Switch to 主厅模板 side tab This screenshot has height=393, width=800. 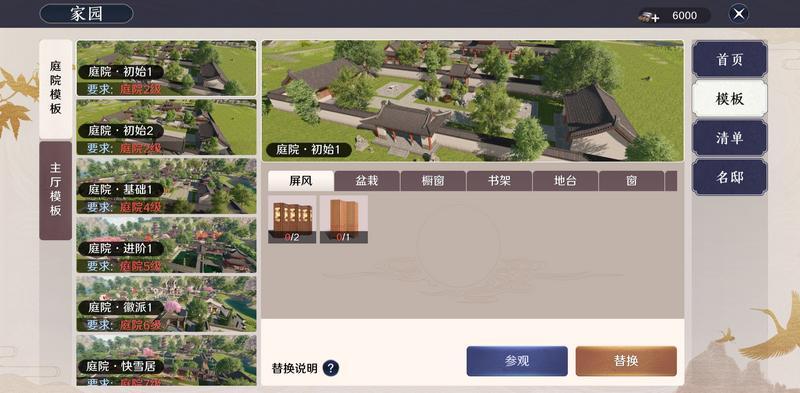click(56, 190)
